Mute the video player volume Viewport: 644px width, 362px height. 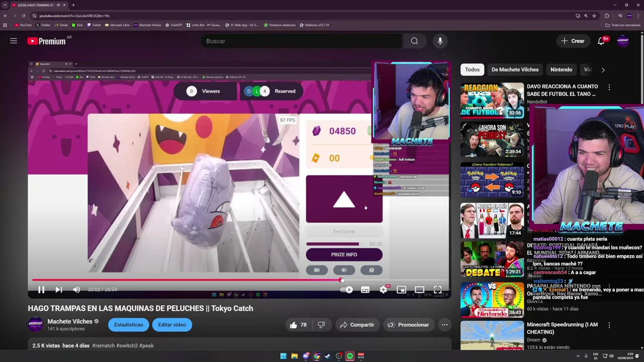(76, 290)
